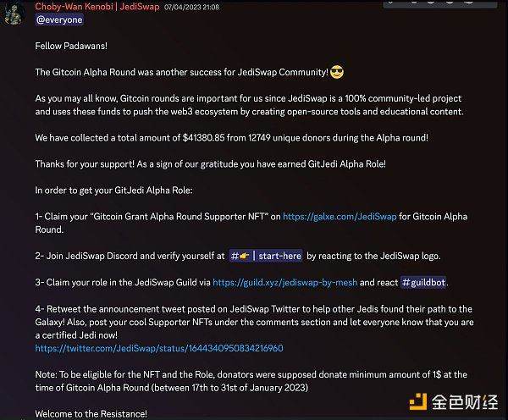
Task: Click the 金色财经 watermark text
Action: tap(465, 402)
